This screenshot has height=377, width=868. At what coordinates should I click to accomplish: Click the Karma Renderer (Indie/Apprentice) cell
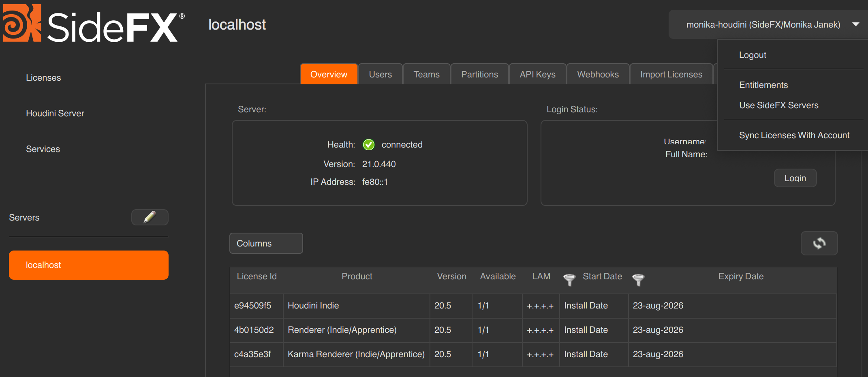356,354
